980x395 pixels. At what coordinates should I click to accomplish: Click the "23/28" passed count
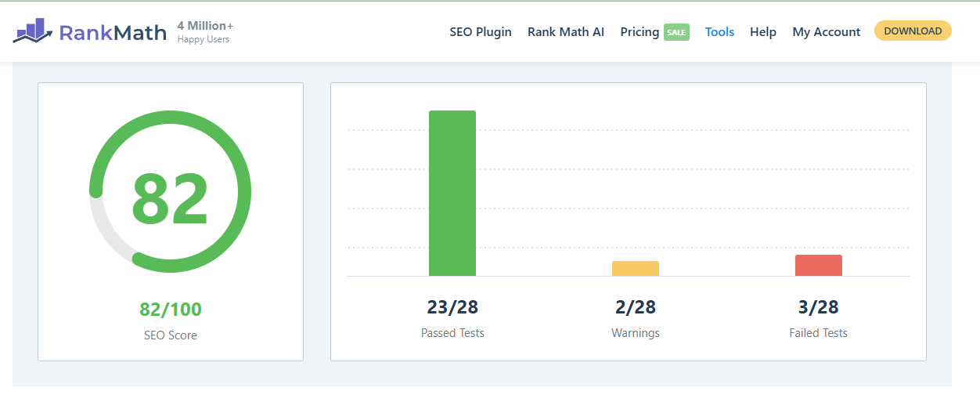452,306
